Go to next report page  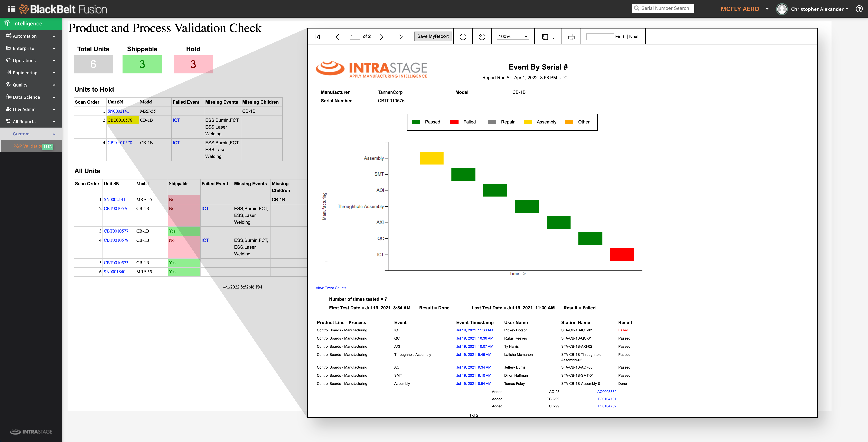click(x=382, y=37)
